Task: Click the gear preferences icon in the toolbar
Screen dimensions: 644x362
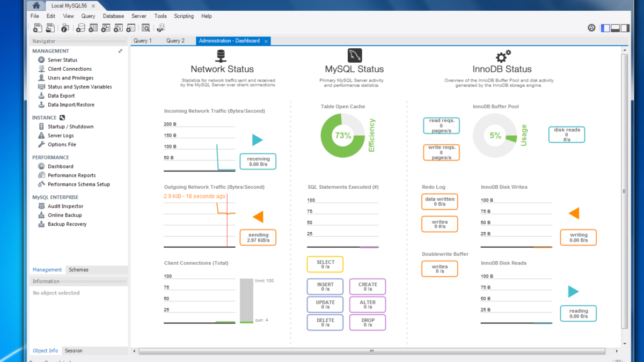Action: (x=591, y=28)
